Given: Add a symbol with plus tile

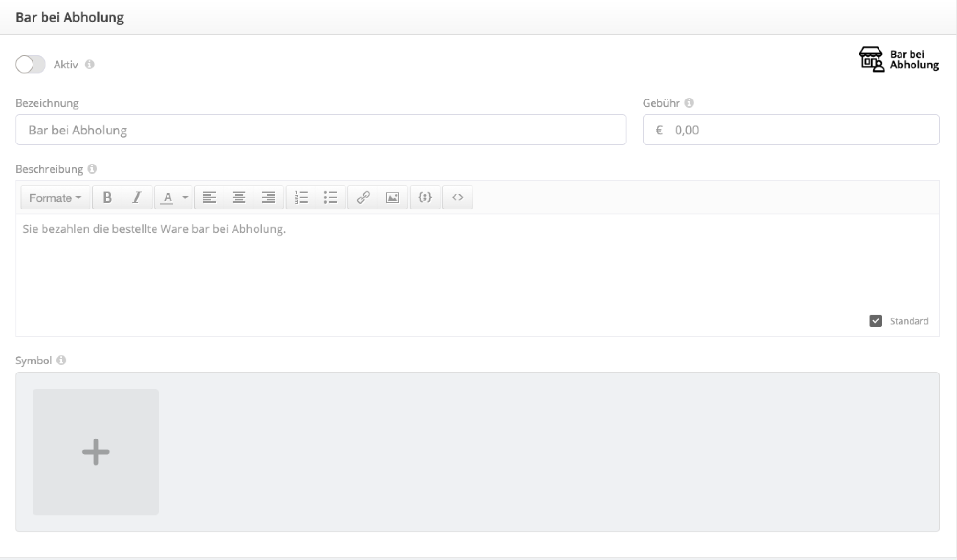Looking at the screenshot, I should coord(96,452).
